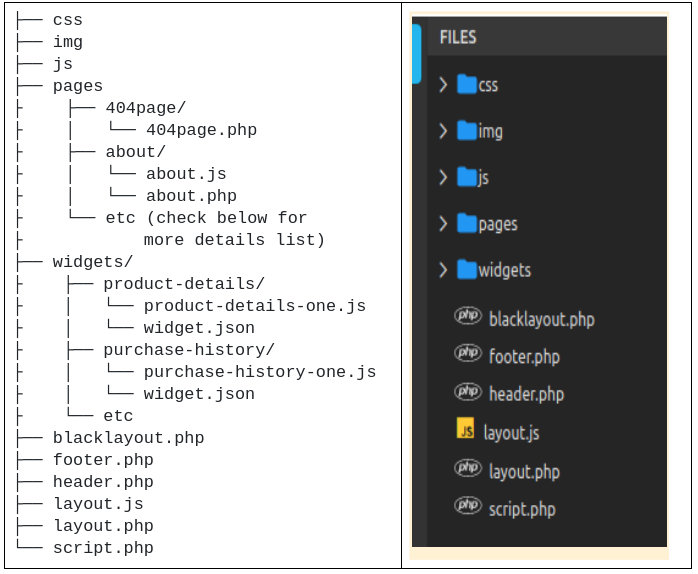Click the js folder icon
The height and width of the screenshot is (574, 698).
coord(466,177)
